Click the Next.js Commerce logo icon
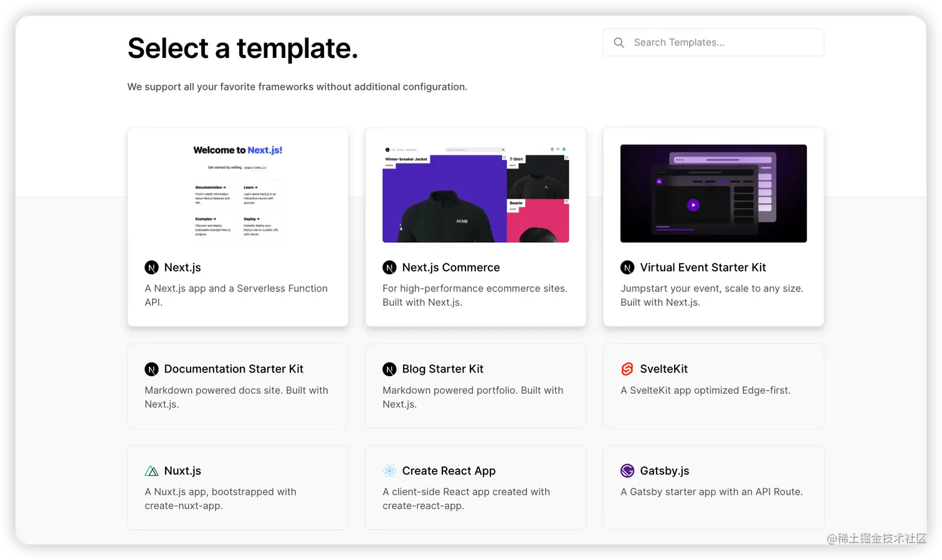 pyautogui.click(x=389, y=268)
